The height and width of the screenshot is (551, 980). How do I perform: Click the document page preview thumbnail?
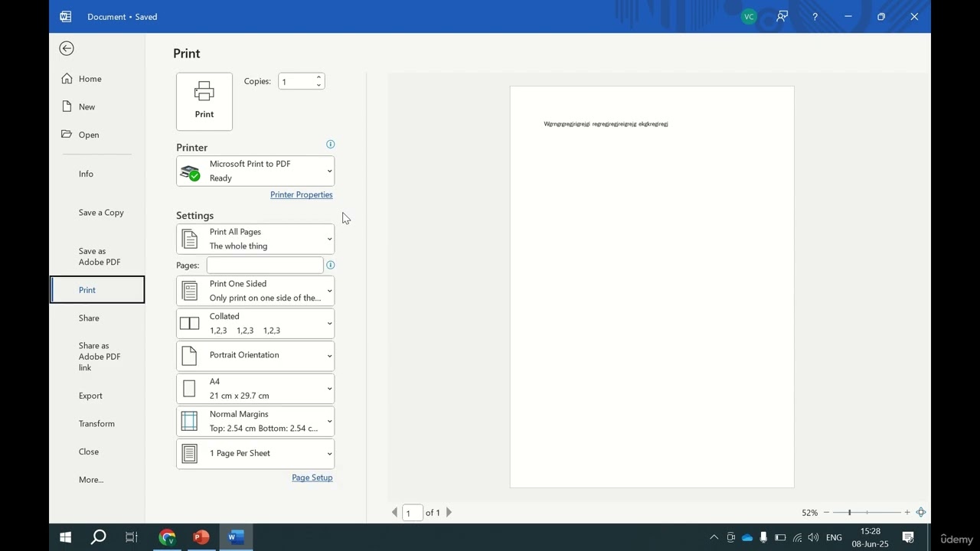(x=652, y=287)
